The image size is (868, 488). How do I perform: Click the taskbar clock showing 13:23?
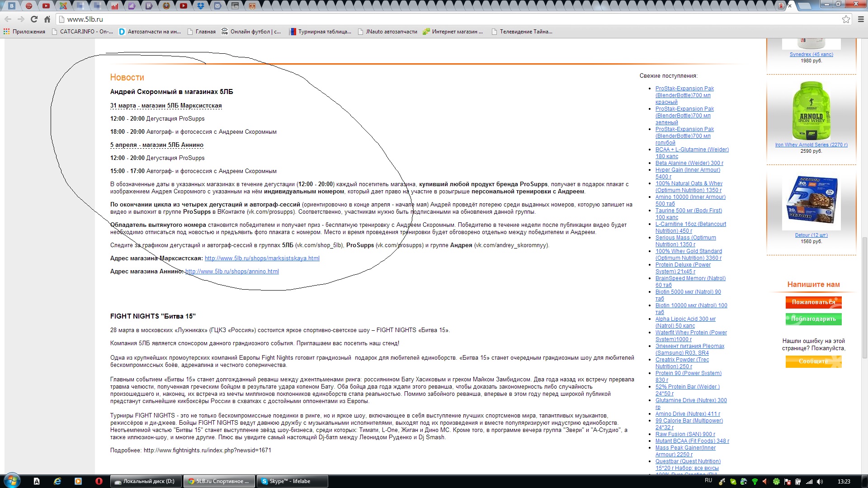tap(844, 482)
